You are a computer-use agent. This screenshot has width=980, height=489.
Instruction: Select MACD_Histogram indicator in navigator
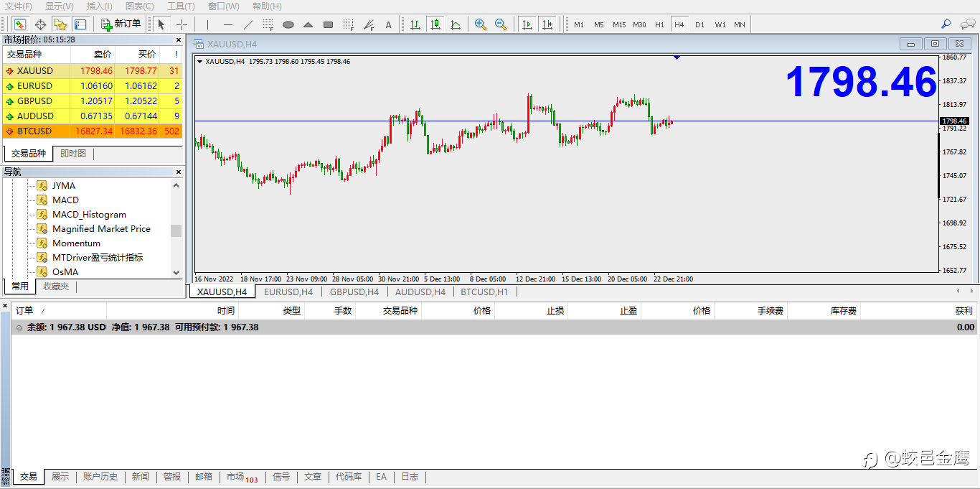click(x=89, y=215)
